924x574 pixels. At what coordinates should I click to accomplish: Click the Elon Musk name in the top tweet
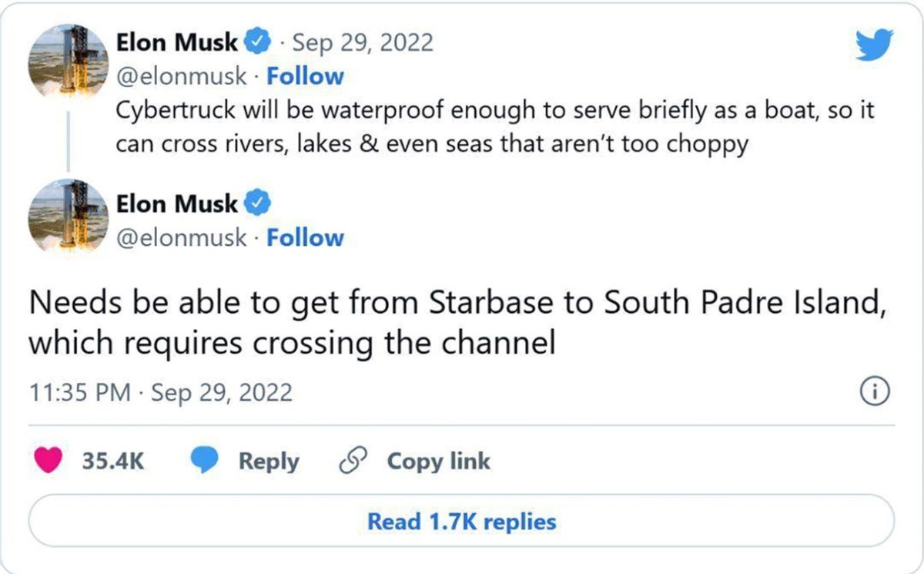click(x=176, y=43)
